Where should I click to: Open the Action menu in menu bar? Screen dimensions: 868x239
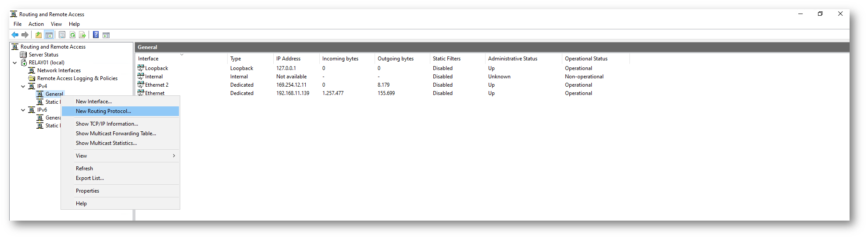pos(36,24)
